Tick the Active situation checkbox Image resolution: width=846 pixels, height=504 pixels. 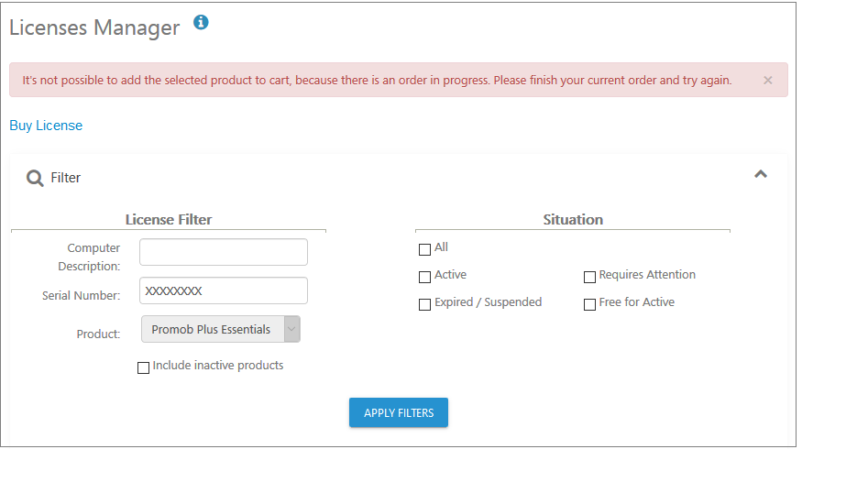(424, 277)
